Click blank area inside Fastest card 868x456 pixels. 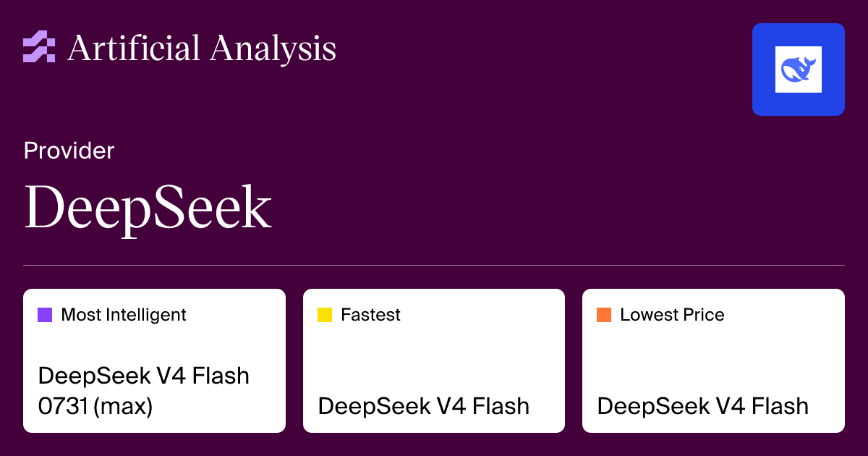[434, 355]
